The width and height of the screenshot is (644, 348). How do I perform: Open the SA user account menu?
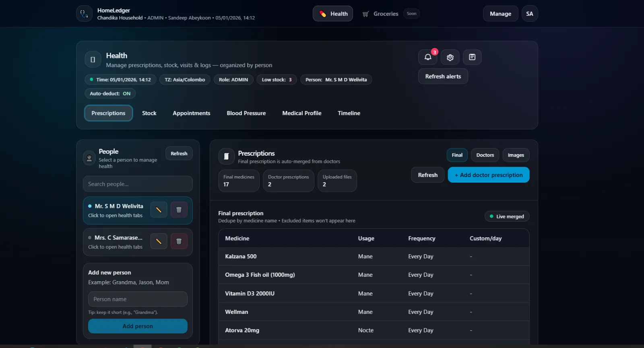tap(529, 14)
